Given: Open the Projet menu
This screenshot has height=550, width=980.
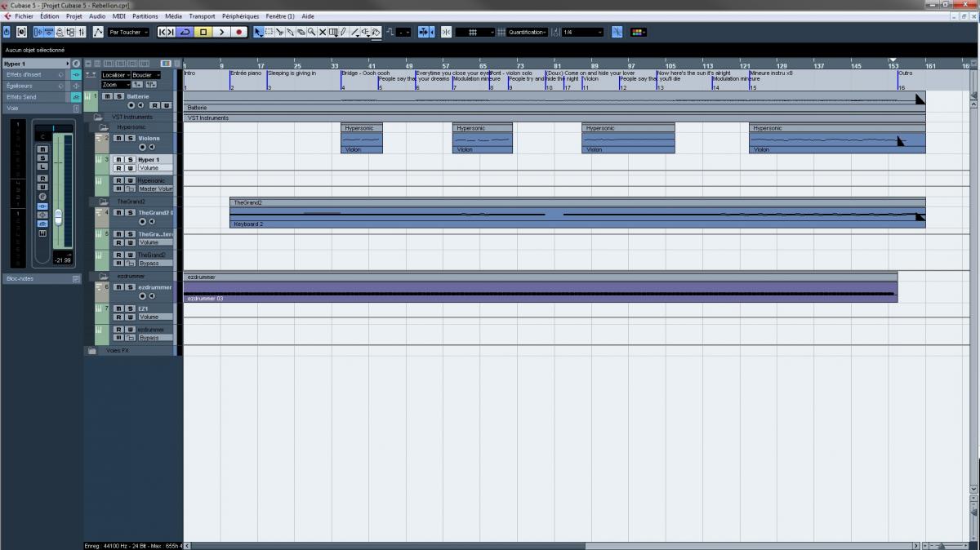Looking at the screenshot, I should pyautogui.click(x=73, y=16).
